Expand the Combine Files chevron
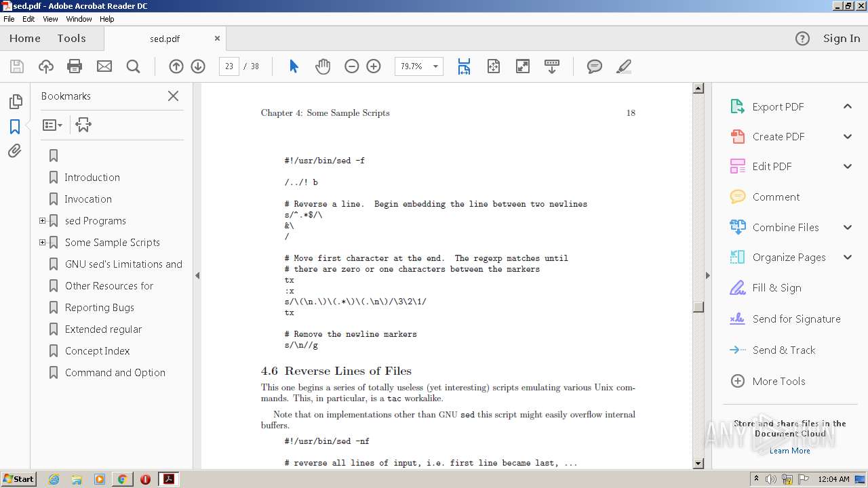The image size is (868, 488). tap(848, 227)
